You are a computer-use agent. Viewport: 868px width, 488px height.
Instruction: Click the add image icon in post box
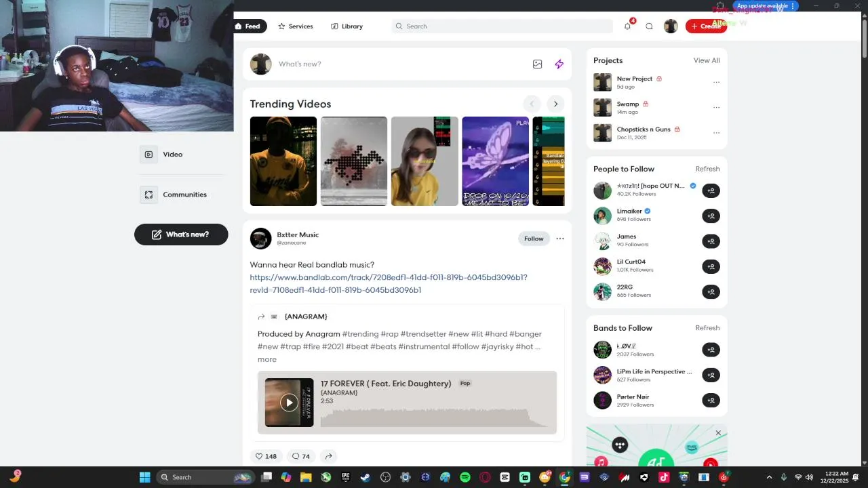[x=537, y=64]
